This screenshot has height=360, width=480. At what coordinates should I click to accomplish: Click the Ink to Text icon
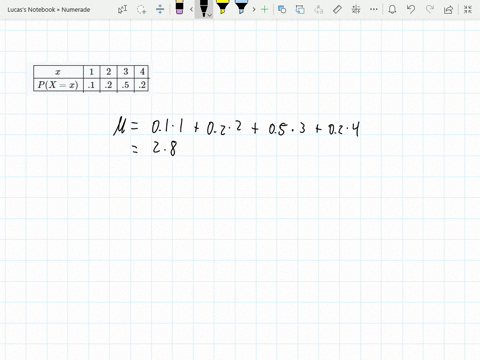[x=318, y=9]
